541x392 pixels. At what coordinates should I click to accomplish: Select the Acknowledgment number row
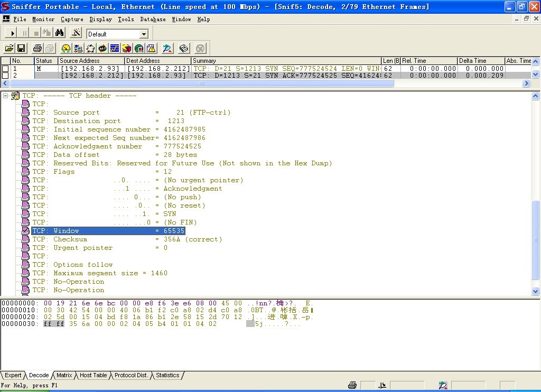tap(117, 146)
